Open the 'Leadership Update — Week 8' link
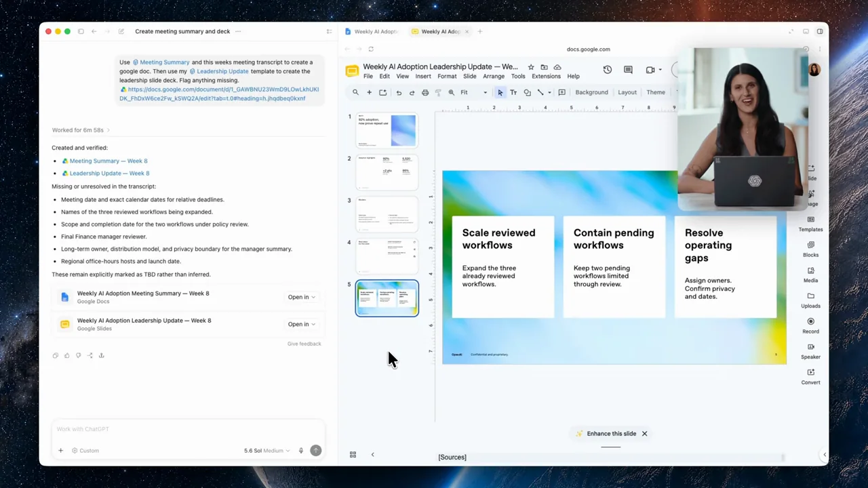The height and width of the screenshot is (488, 868). tap(110, 174)
